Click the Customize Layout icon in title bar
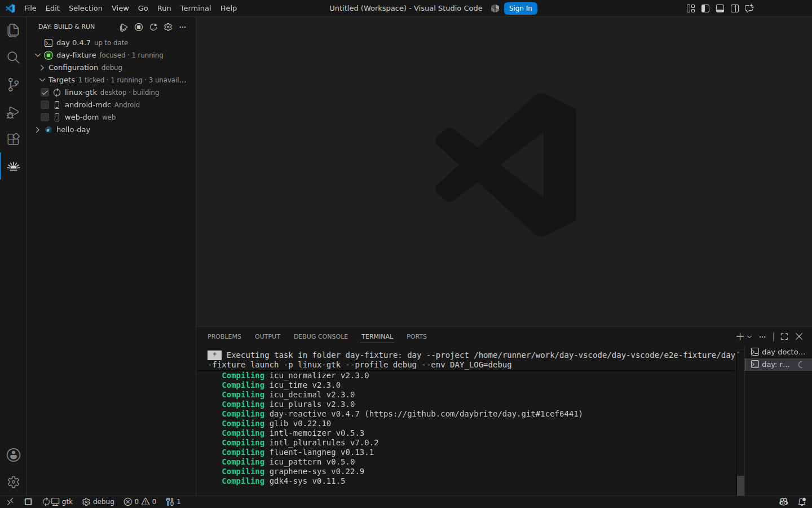Screen dimensions: 812x508 691,8
